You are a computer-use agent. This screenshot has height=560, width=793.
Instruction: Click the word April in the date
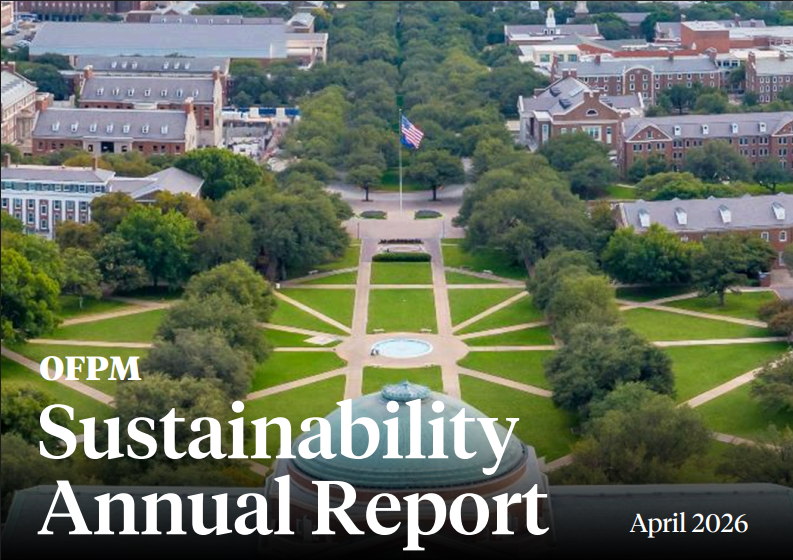[x=655, y=523]
